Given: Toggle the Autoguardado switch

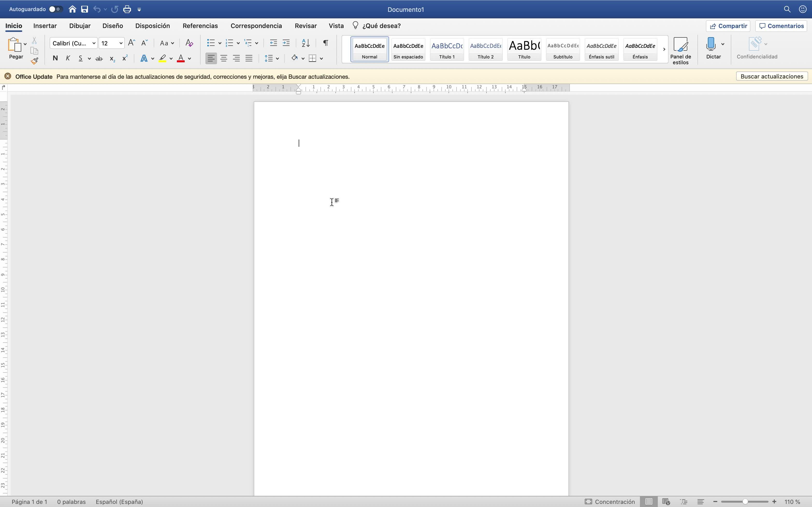Looking at the screenshot, I should point(55,9).
